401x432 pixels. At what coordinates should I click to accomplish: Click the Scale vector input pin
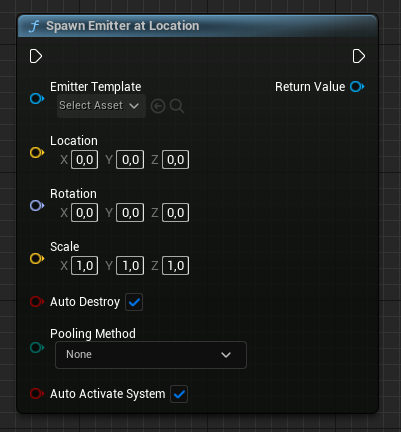37,259
